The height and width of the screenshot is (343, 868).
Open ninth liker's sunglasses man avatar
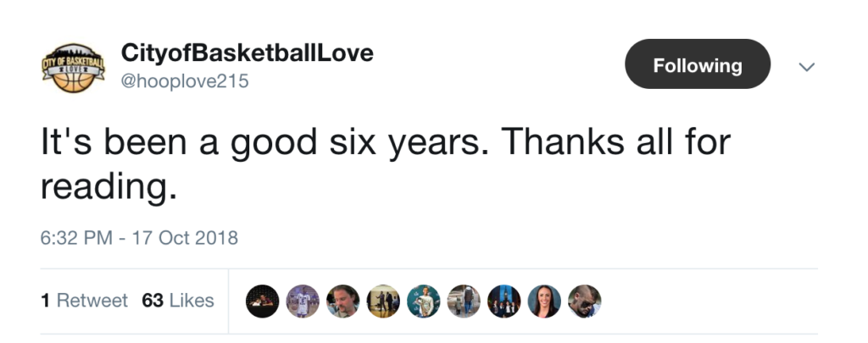point(584,301)
